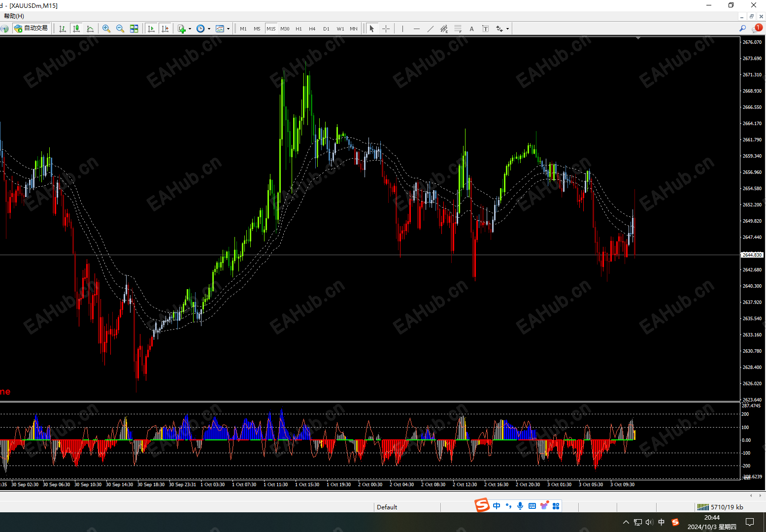Select the H4 timeframe
The width and height of the screenshot is (766, 532).
(312, 29)
